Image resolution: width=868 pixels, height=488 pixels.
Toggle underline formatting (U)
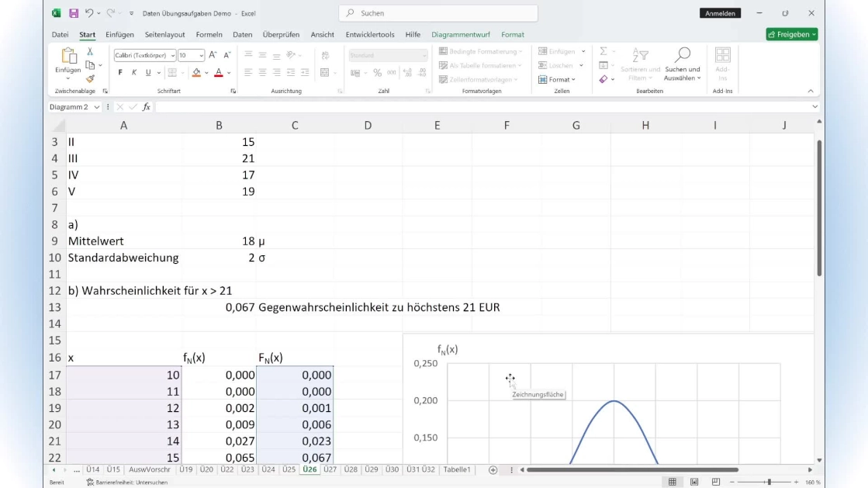(x=148, y=73)
